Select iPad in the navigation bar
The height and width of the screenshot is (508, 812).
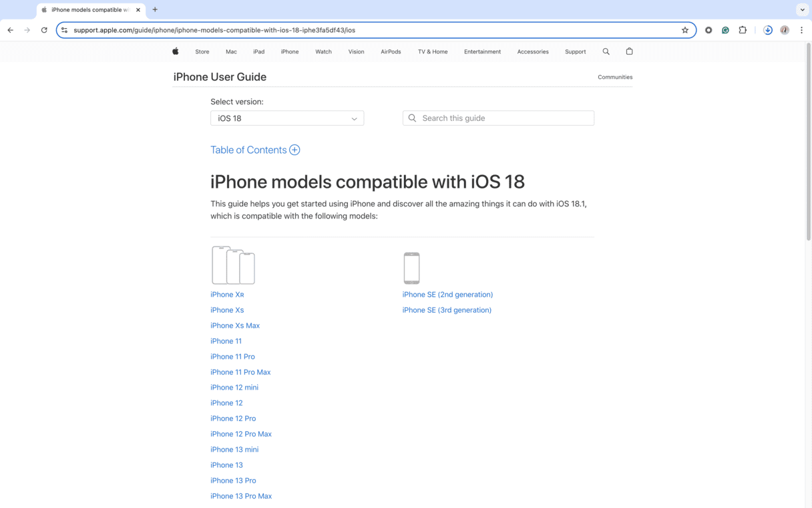click(258, 51)
